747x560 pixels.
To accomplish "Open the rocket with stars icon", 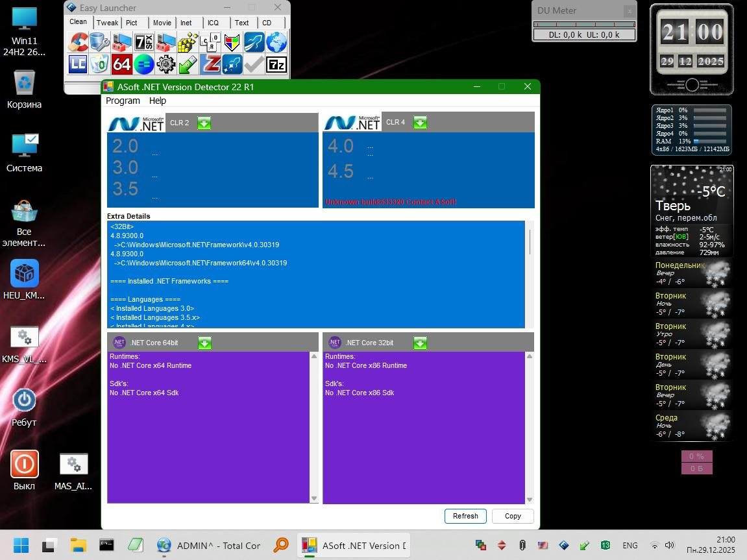I will point(232,64).
